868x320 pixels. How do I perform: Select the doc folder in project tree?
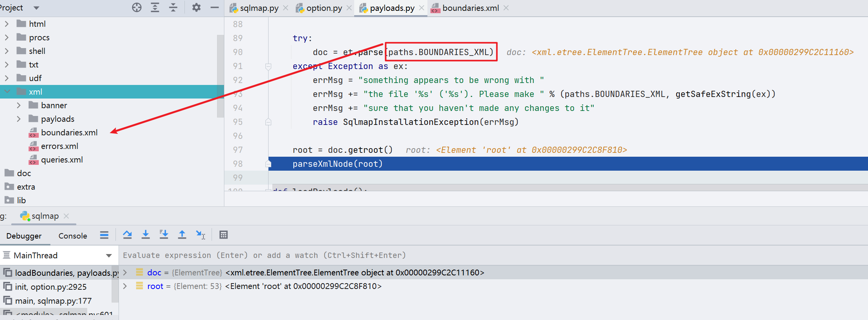24,173
